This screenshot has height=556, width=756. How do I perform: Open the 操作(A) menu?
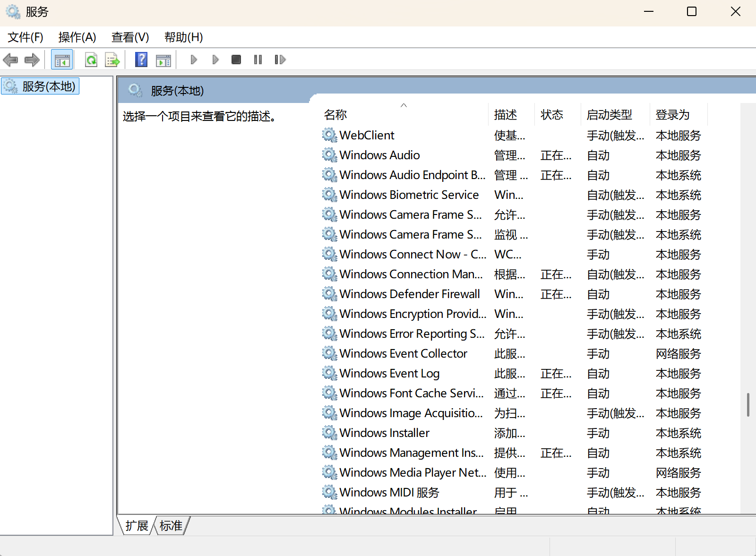click(77, 37)
